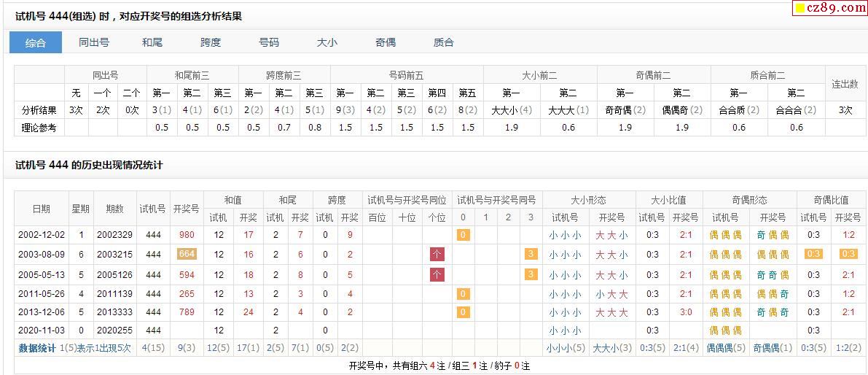Viewport: 868px width, 375px height.
Task: Click the active 综合 tab
Action: pyautogui.click(x=36, y=42)
